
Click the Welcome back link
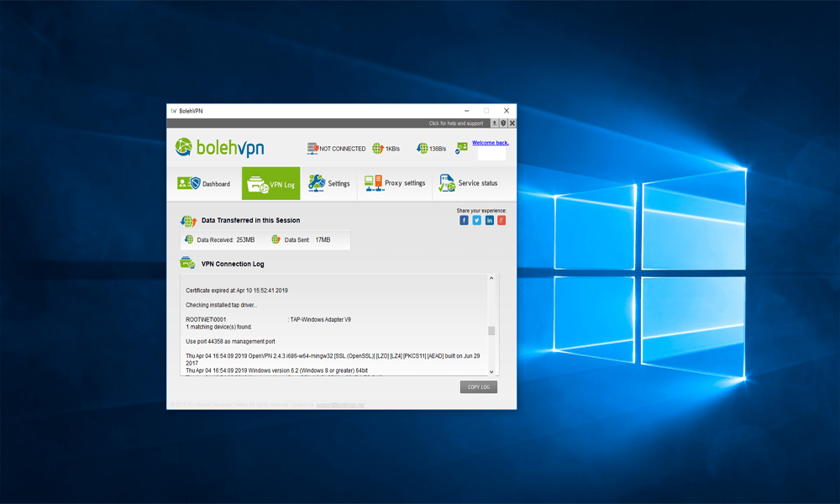point(491,143)
